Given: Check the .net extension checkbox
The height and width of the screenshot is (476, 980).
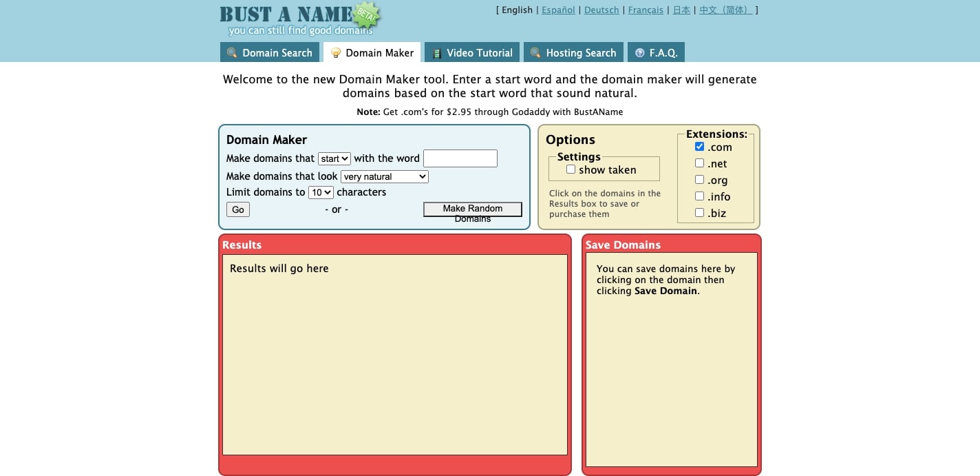Looking at the screenshot, I should click(x=699, y=163).
